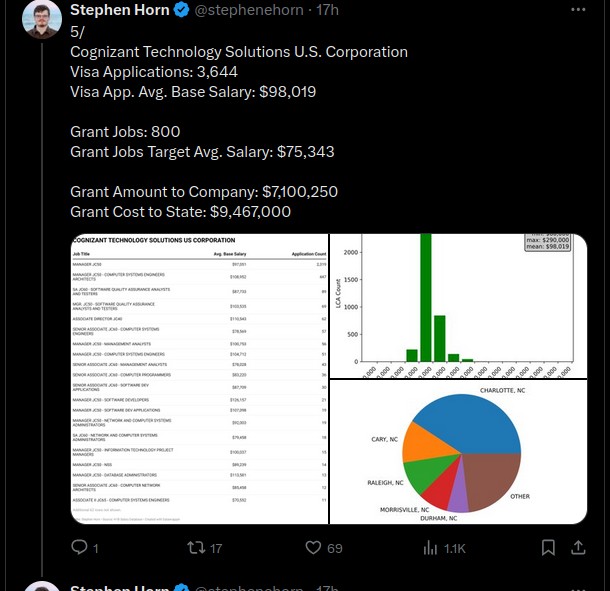Share the tweet via upload icon
This screenshot has height=591, width=610.
[x=578, y=547]
